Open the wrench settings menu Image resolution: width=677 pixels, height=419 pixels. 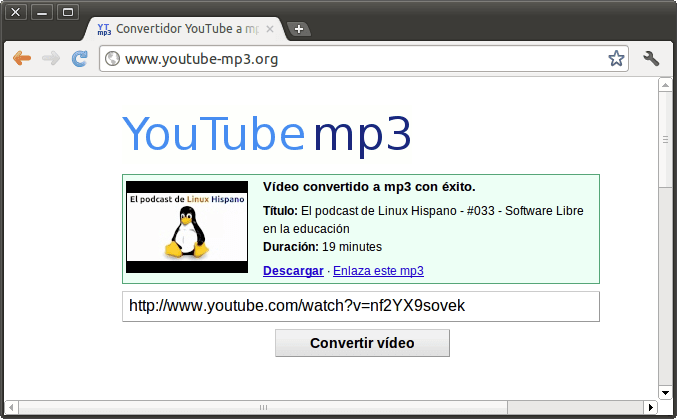[651, 58]
